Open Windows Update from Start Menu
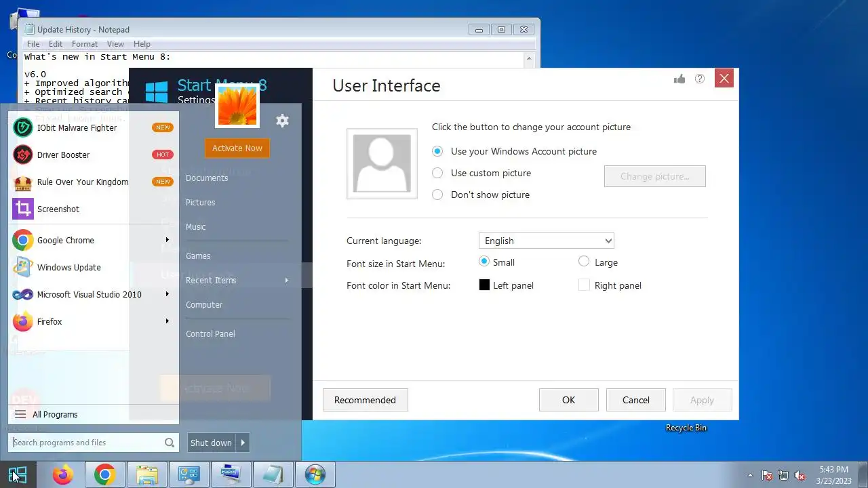Viewport: 868px width, 488px height. [x=94, y=267]
